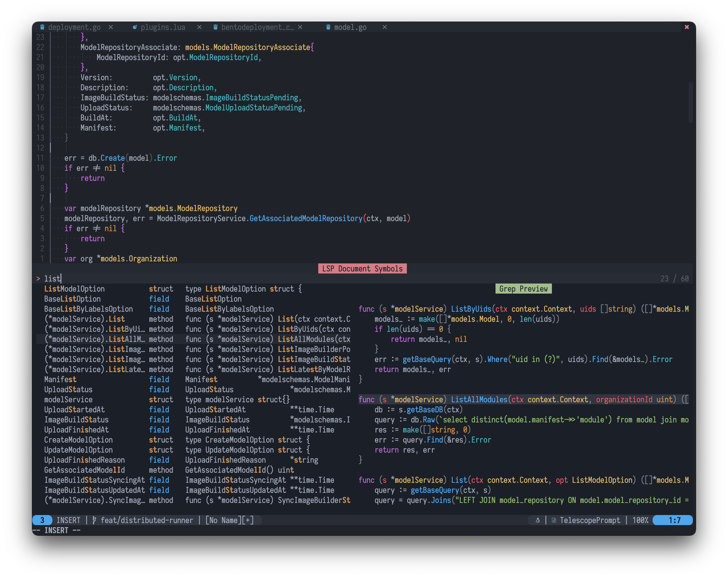Click the 1:7 cursor position pill
Screen dimensions: 728x578
point(673,520)
